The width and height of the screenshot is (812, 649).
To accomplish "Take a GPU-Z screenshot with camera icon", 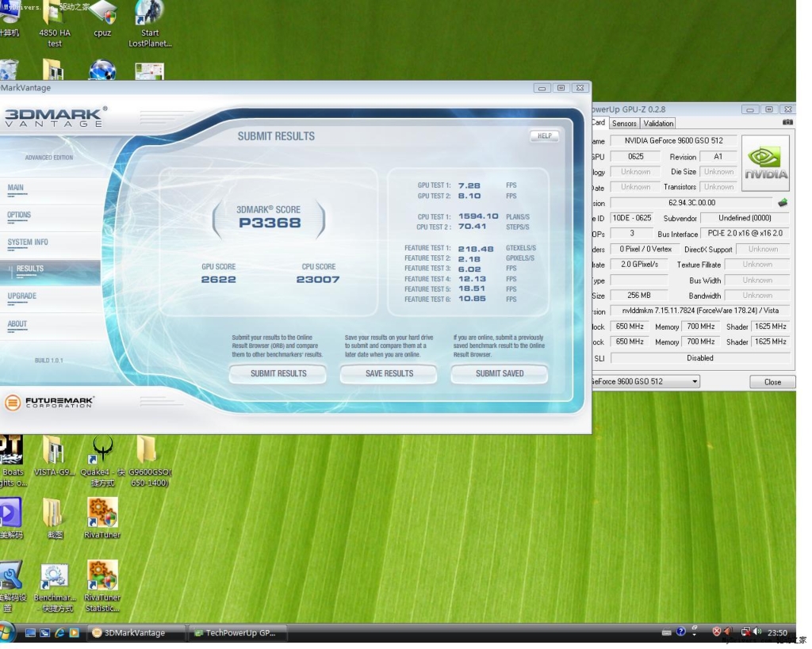I will 787,122.
